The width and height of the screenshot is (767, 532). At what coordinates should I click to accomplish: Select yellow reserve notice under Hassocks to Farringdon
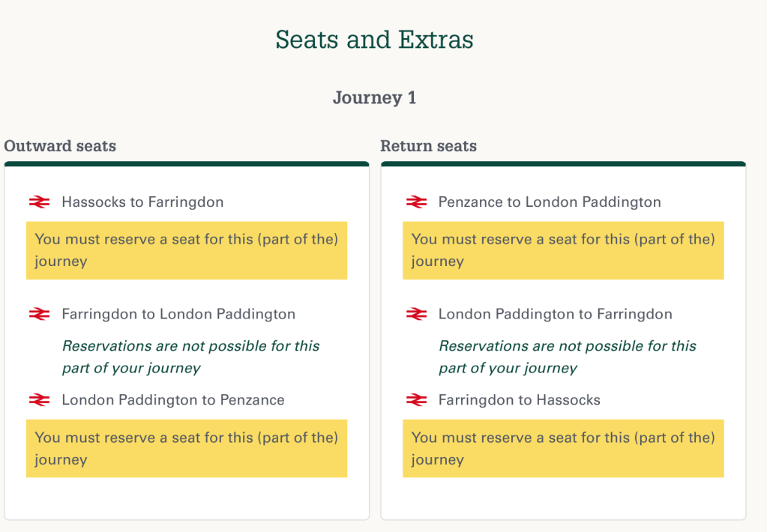click(x=186, y=250)
